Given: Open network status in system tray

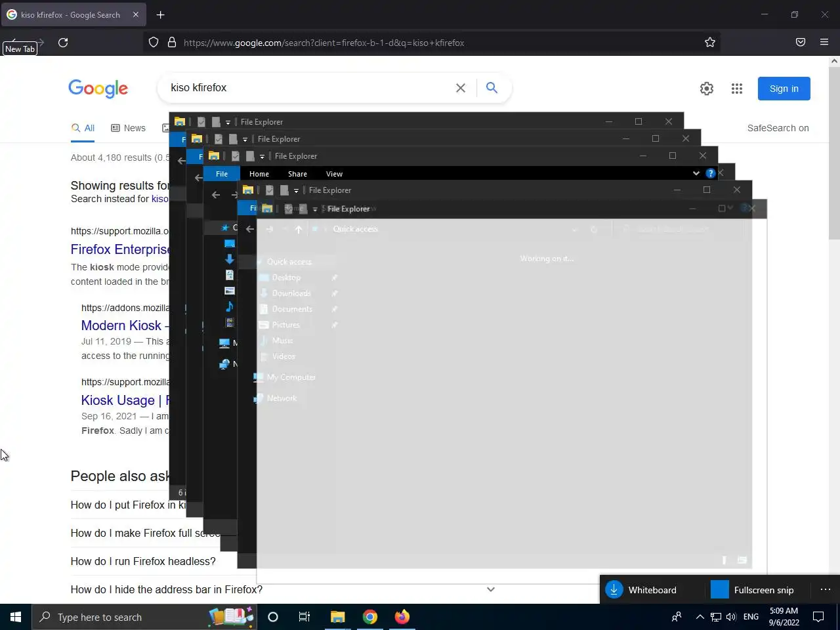Looking at the screenshot, I should (x=716, y=617).
